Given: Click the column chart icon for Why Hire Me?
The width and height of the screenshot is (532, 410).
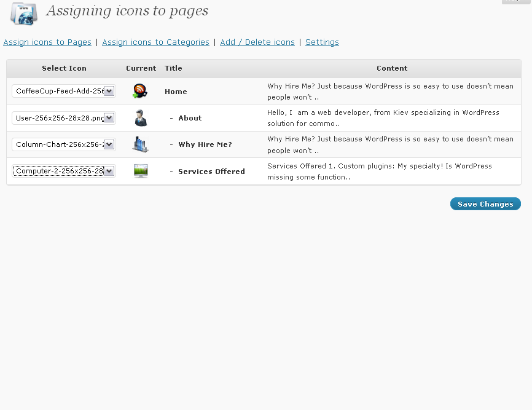Looking at the screenshot, I should 140,144.
